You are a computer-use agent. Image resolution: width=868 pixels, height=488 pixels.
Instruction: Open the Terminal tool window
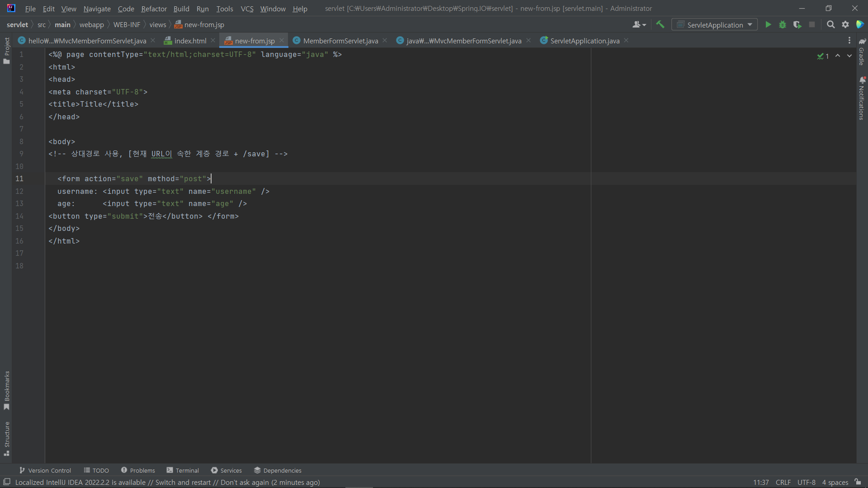(183, 470)
